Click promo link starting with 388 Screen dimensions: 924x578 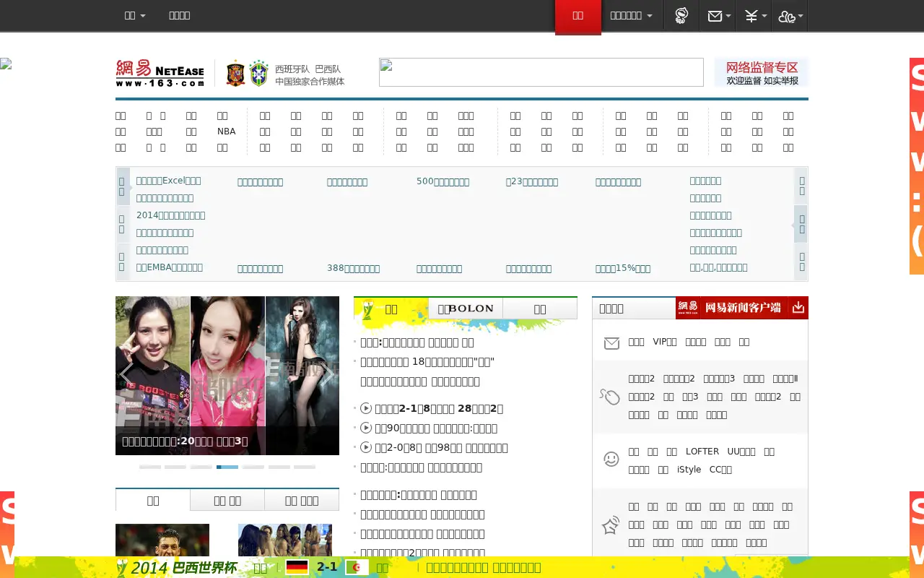(x=353, y=268)
